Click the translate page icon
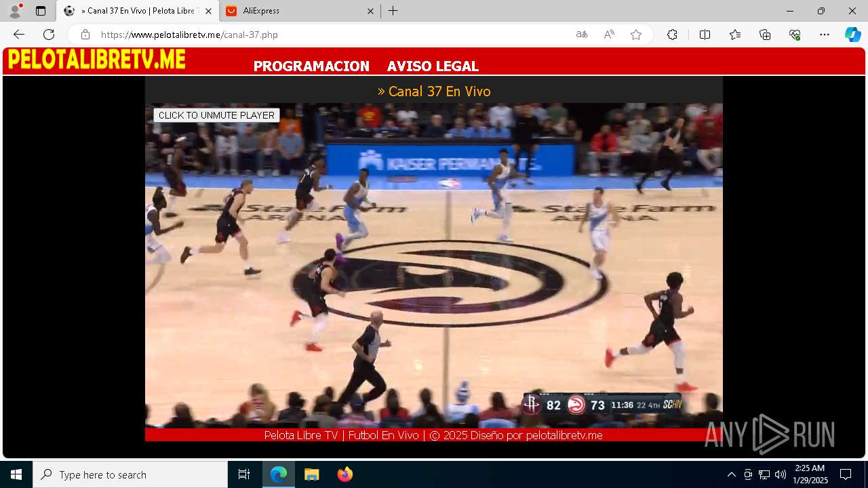Screen dimensions: 868x488 pos(582,35)
